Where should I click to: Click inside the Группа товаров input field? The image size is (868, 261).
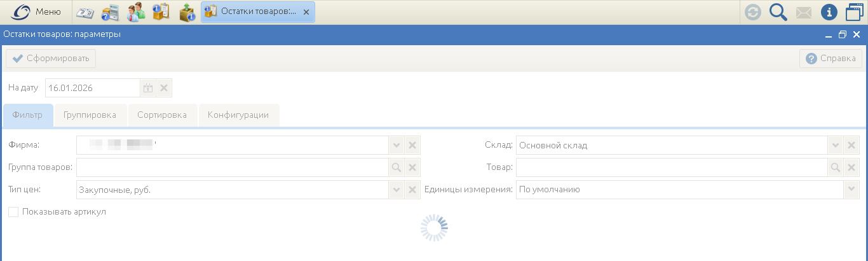coord(231,167)
